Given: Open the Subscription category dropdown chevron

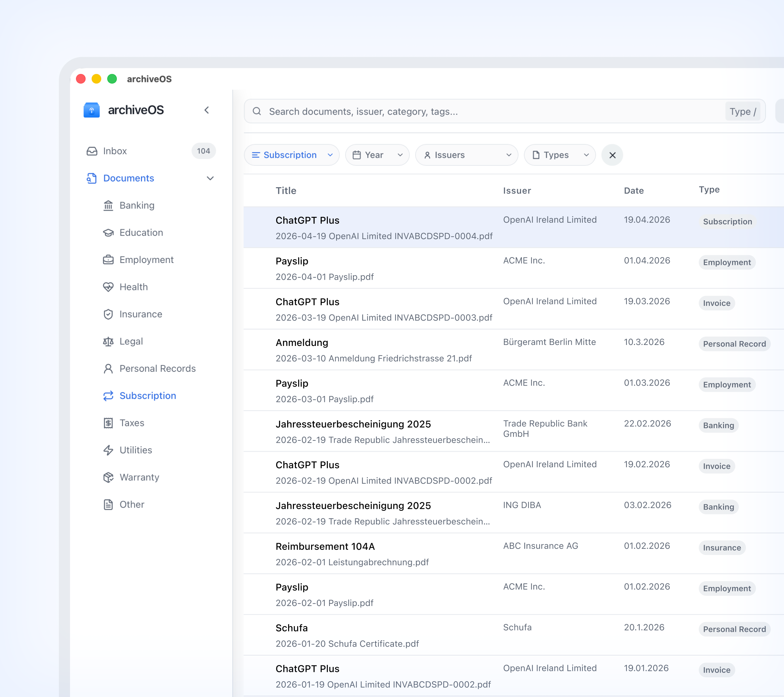Looking at the screenshot, I should tap(330, 155).
